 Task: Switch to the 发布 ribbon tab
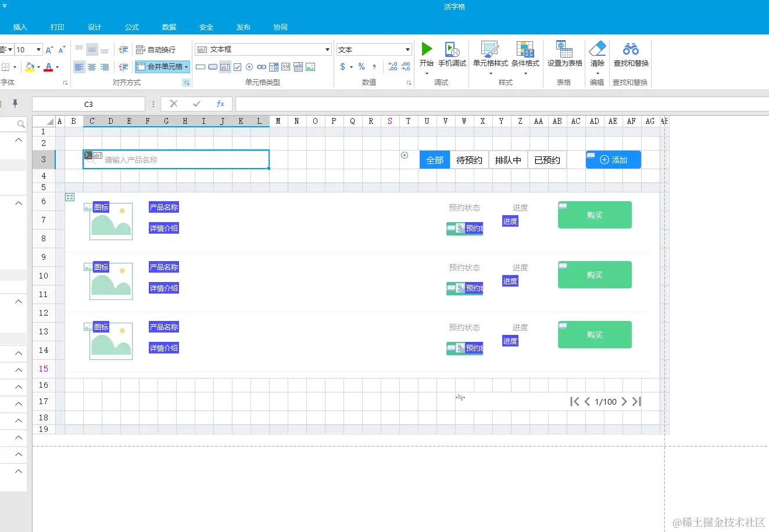244,27
